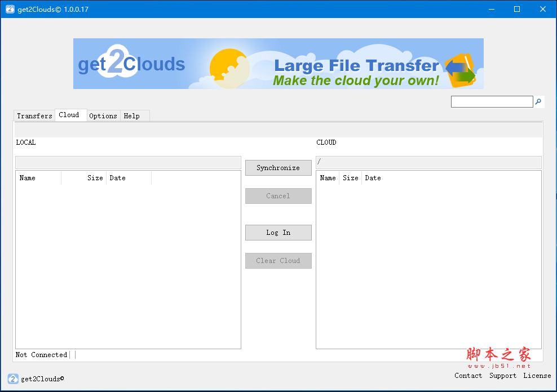Open the Support link

(x=503, y=375)
